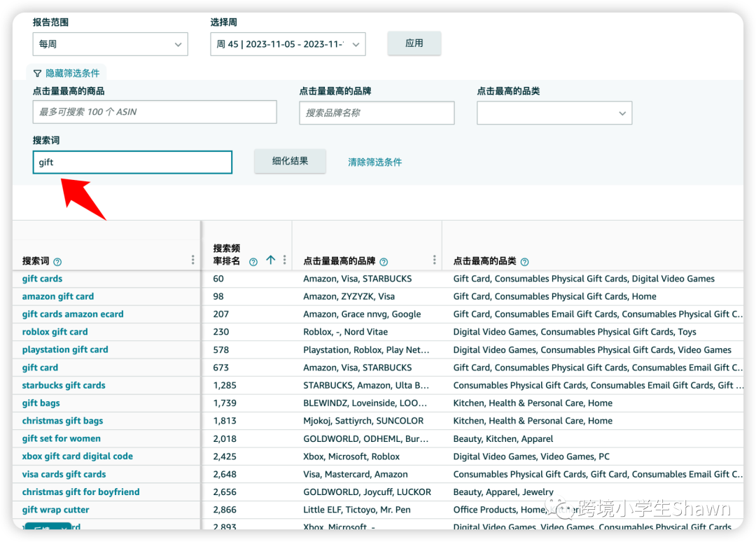The image size is (756, 542).
Task: Open the three-dot menu on 搜索频率排名 column
Action: (x=284, y=259)
